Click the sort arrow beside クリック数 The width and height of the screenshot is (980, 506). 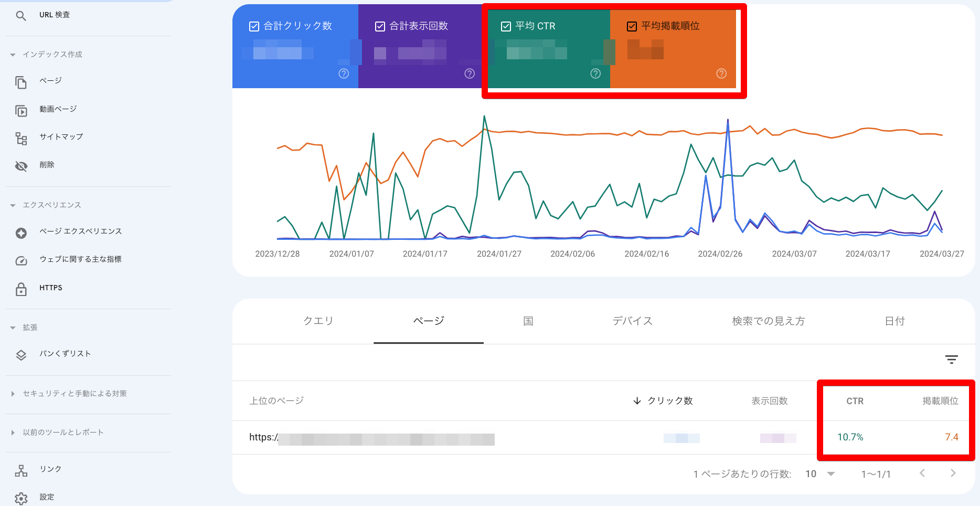[637, 401]
